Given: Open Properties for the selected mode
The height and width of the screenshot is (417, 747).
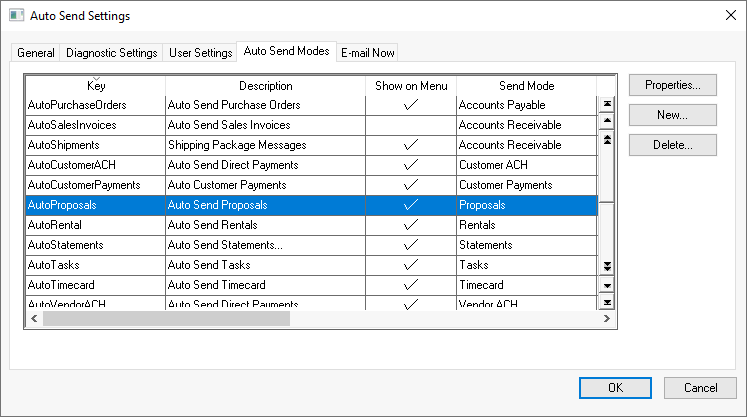Looking at the screenshot, I should [673, 85].
